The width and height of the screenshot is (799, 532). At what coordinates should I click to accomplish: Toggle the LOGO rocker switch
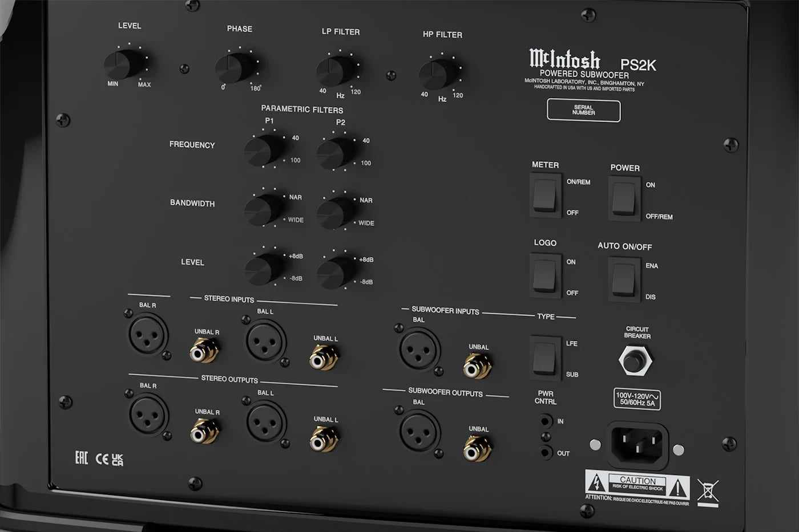pos(545,276)
